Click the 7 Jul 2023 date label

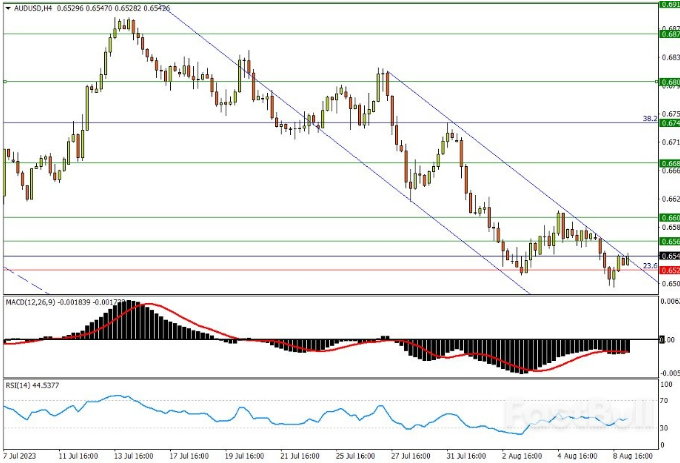point(22,453)
